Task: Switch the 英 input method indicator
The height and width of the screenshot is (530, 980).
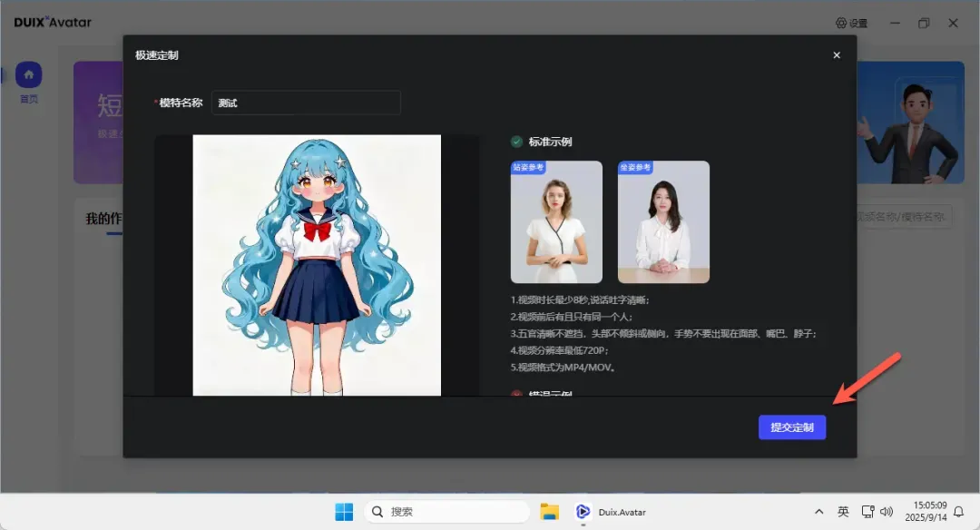Action: tap(843, 512)
